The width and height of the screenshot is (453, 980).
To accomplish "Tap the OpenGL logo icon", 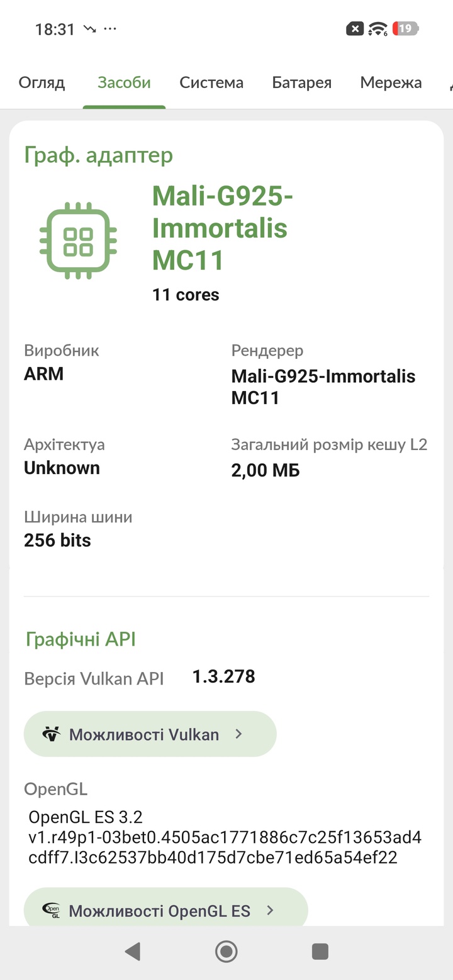I will tap(51, 910).
